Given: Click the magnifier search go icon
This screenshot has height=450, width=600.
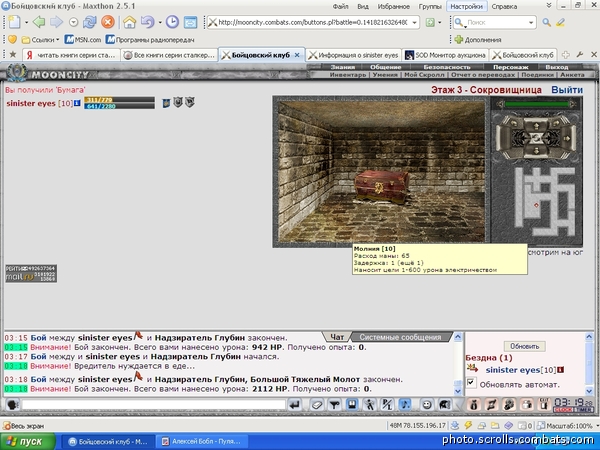Looking at the screenshot, I should coord(546,22).
